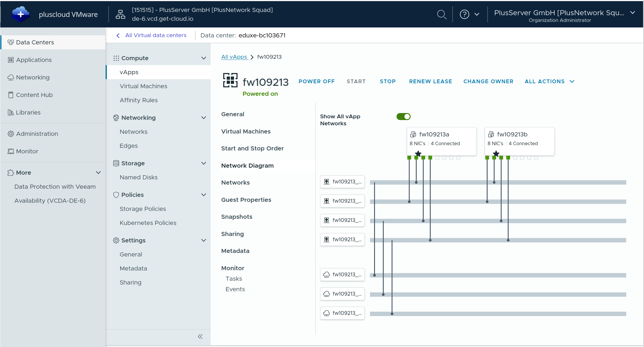Open the user account dropdown chevron
This screenshot has width=644, height=347.
tap(633, 13)
